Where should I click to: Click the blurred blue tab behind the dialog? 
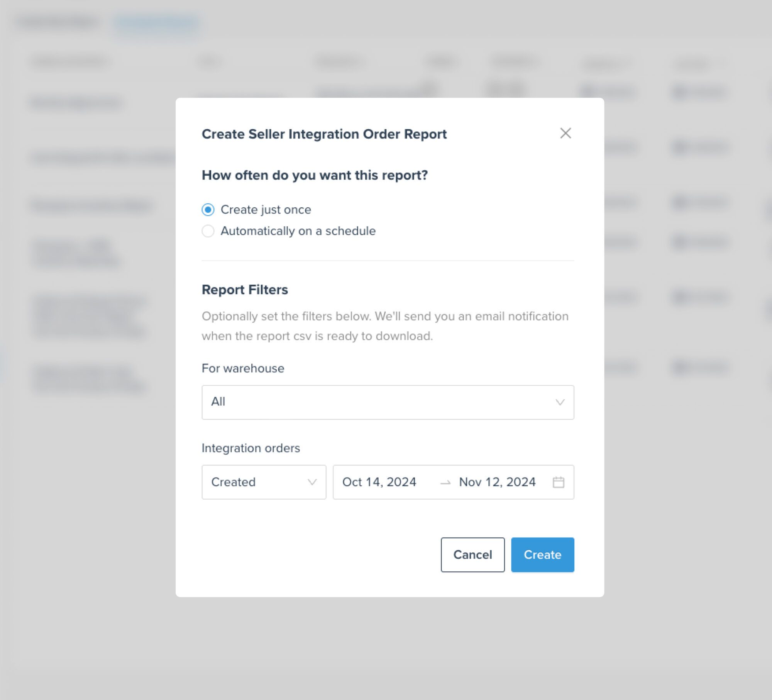click(156, 24)
